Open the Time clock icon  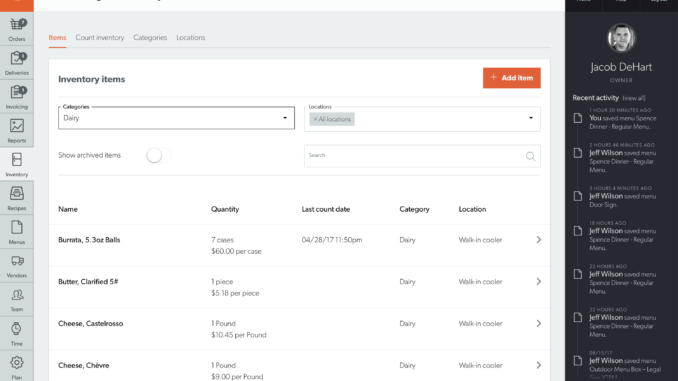[x=16, y=329]
